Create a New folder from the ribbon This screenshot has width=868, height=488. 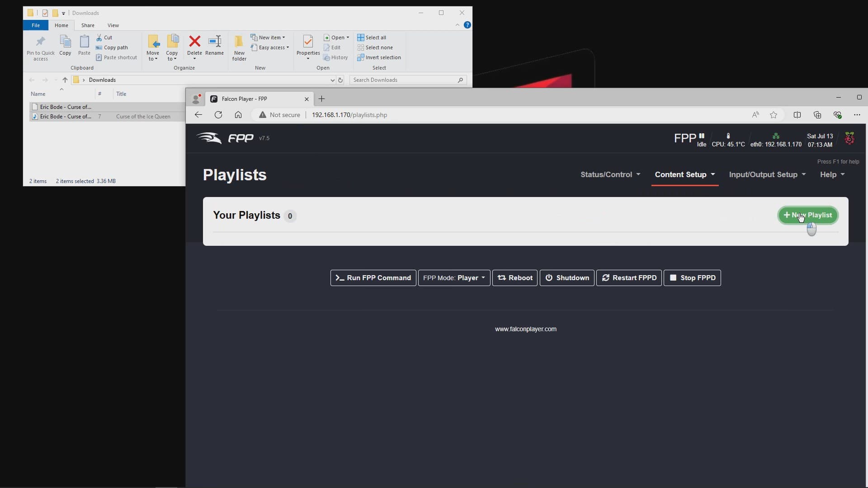239,48
